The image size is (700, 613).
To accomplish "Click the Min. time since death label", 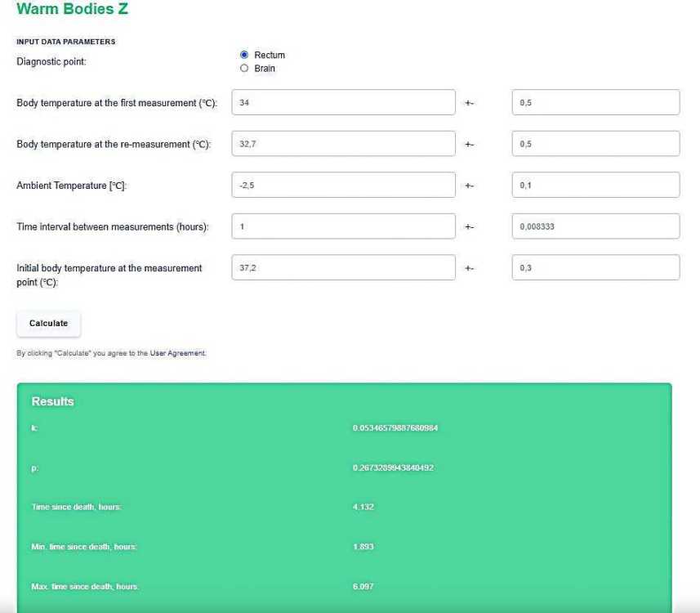I will (84, 547).
